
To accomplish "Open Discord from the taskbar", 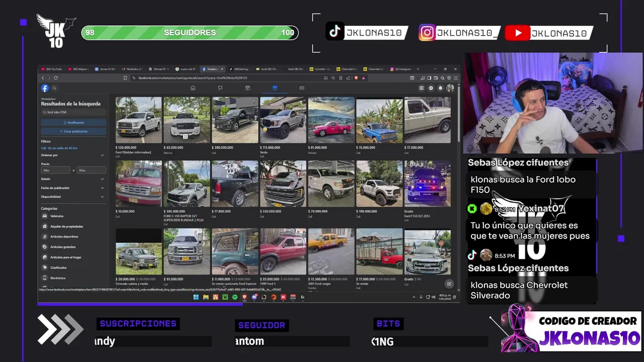I will [x=255, y=297].
